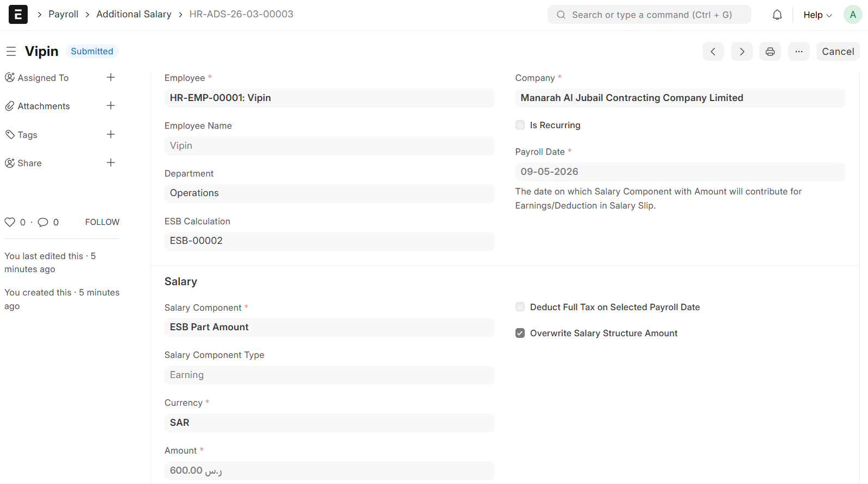Open the user avatar menu
The height and width of the screenshot is (484, 868).
(x=852, y=15)
